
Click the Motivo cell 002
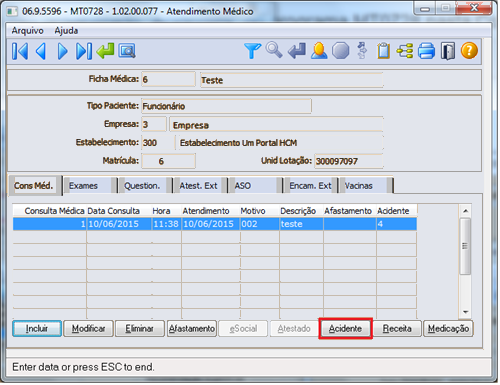pyautogui.click(x=260, y=224)
